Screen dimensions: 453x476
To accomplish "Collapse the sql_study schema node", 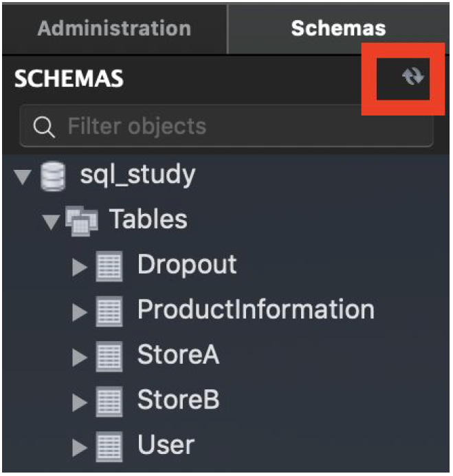I will click(23, 177).
